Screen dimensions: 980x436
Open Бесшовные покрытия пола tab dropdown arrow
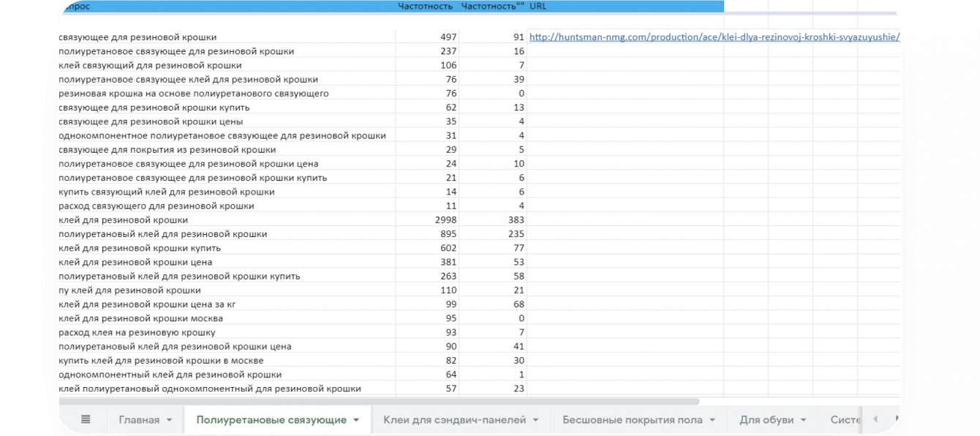point(712,421)
